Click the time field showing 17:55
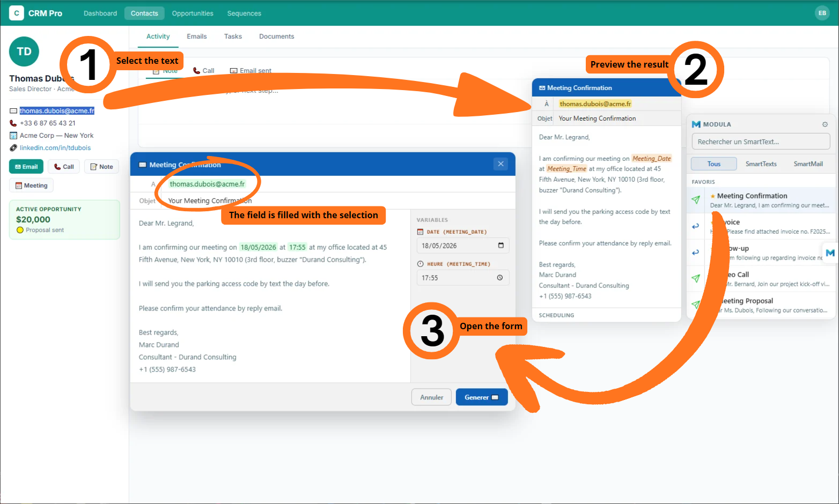Viewport: 839px width, 504px height. coord(462,278)
